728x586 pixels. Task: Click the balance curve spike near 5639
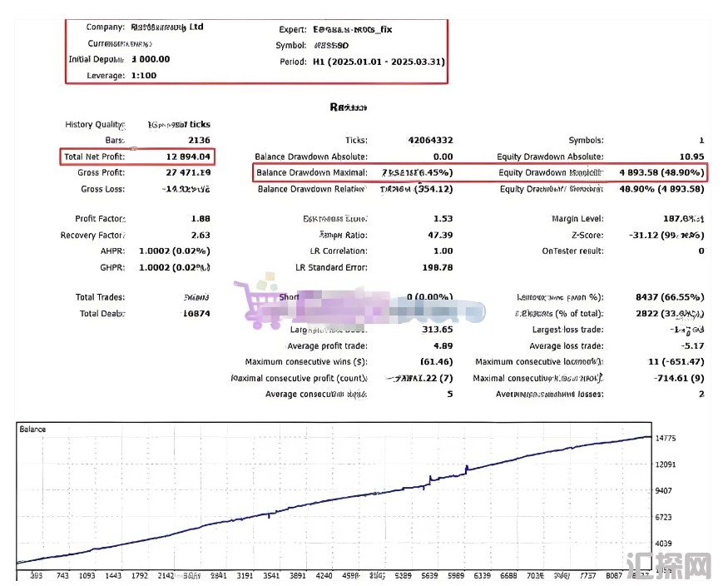[429, 479]
